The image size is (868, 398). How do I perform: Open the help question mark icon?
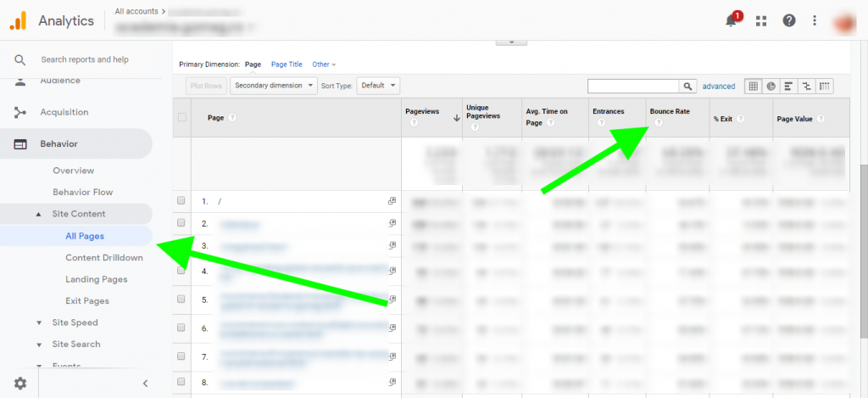pos(789,21)
